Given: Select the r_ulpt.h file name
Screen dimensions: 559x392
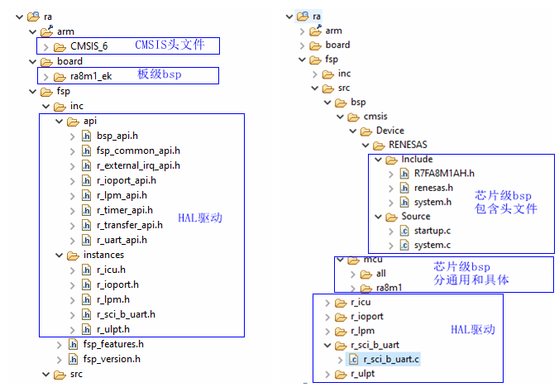Looking at the screenshot, I should pyautogui.click(x=113, y=329).
